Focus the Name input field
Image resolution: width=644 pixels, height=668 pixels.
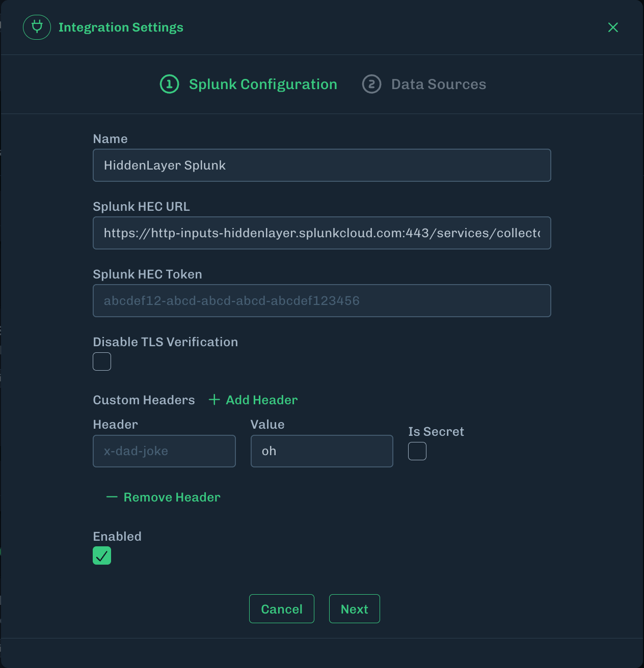(322, 165)
